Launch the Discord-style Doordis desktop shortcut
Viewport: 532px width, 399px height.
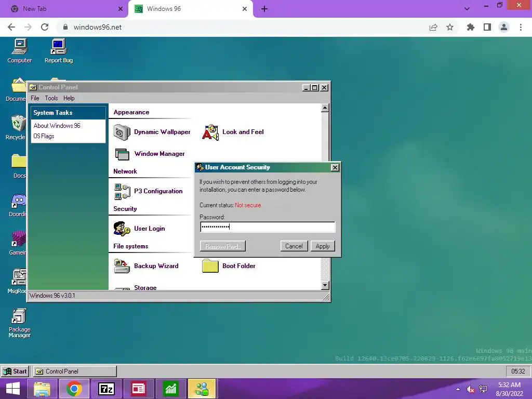coord(18,205)
